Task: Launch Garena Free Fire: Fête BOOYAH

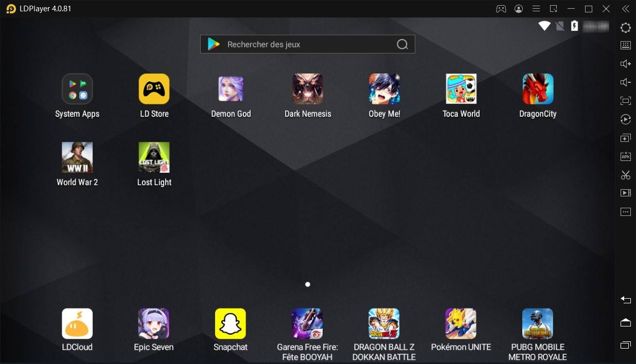Action: tap(307, 324)
